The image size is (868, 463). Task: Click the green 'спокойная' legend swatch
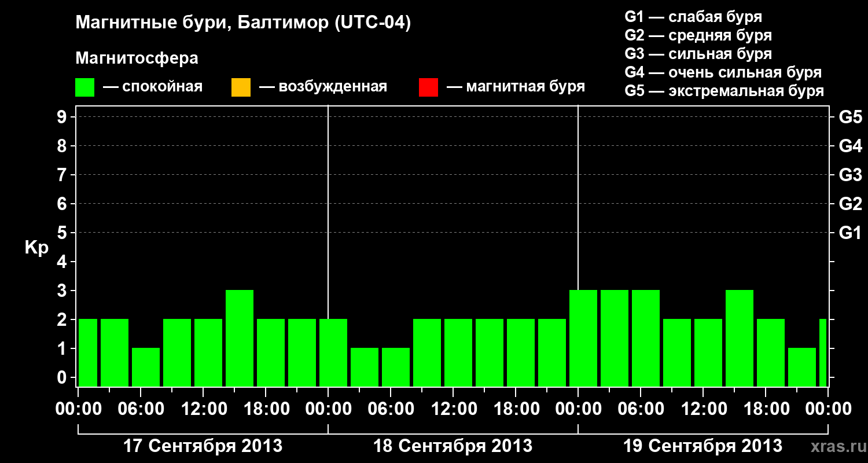coord(85,87)
